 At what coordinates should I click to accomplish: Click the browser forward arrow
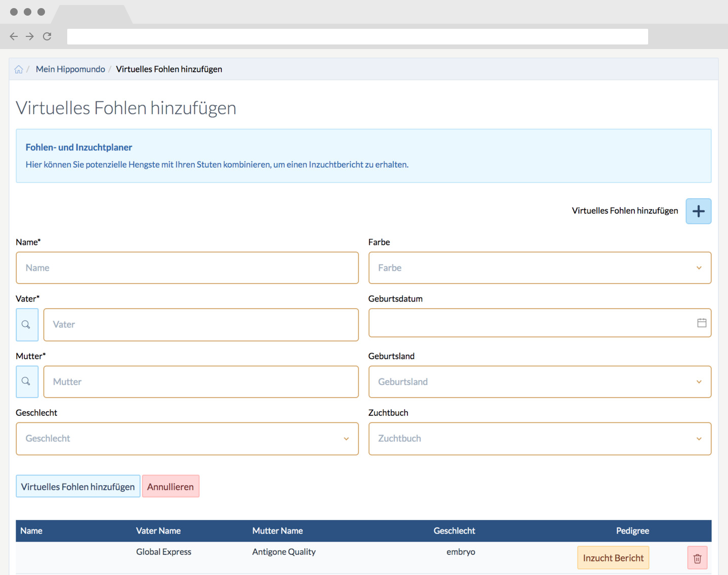(30, 36)
